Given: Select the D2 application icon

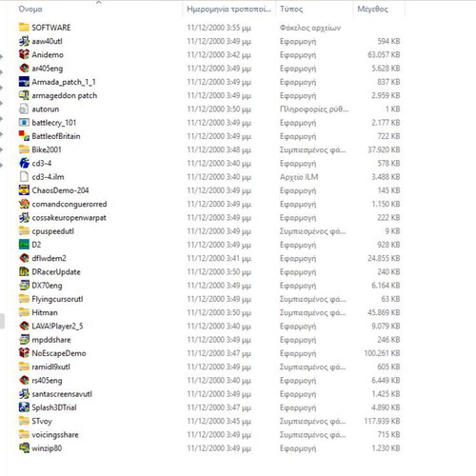Looking at the screenshot, I should 24,245.
